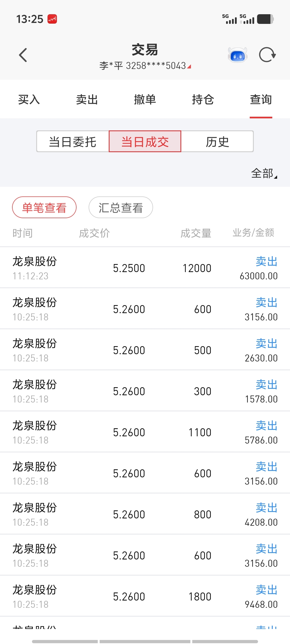Open the 撤单 tab
Image resolution: width=290 pixels, height=644 pixels.
tap(145, 100)
